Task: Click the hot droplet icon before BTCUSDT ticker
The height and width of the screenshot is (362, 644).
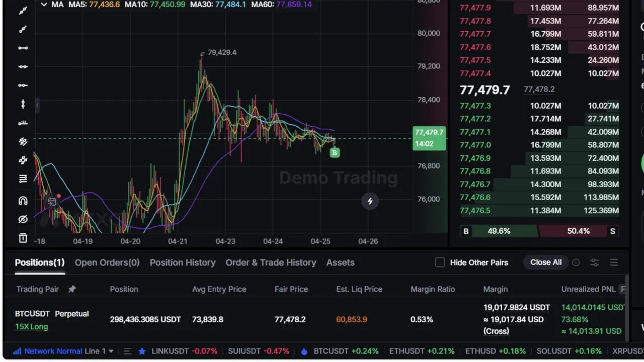Action: tap(304, 351)
